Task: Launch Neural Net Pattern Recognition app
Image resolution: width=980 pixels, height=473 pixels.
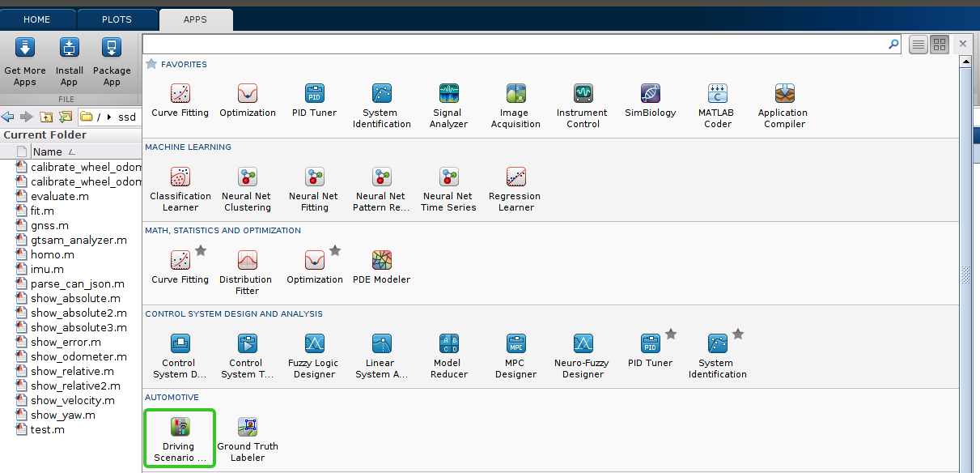Action: coord(381,189)
